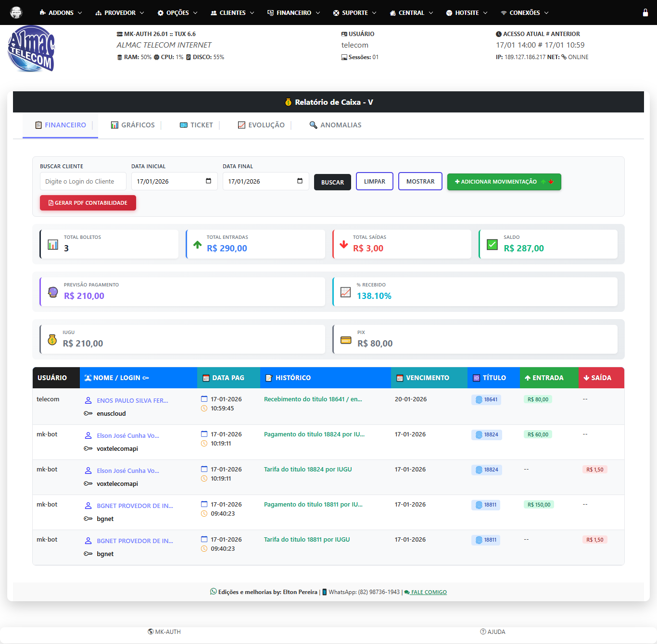Viewport: 657px width, 644px height.
Task: Click the card icon in PIX card
Action: 346,340
